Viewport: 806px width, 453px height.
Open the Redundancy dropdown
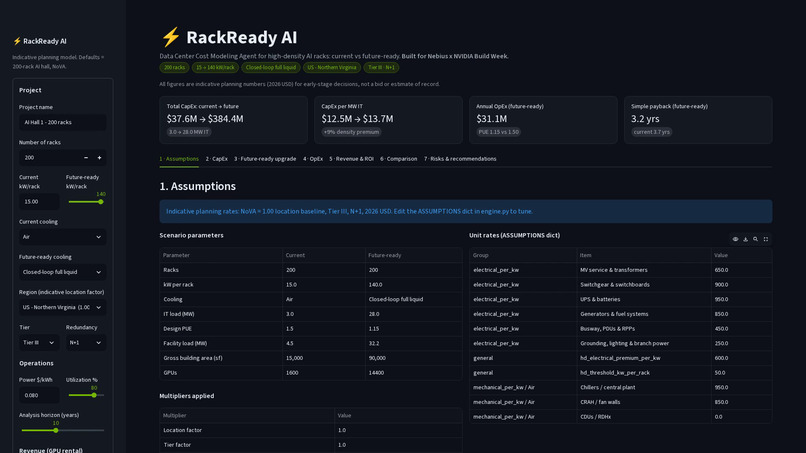[x=86, y=342]
